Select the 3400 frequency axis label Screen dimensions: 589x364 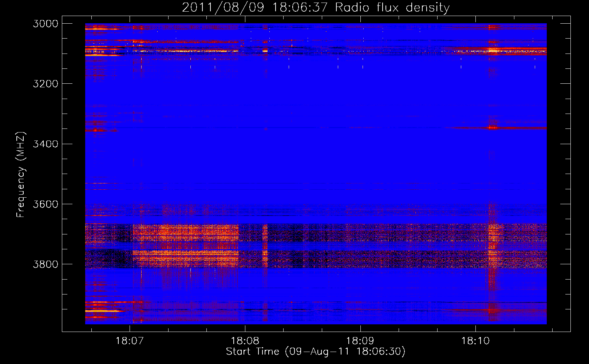click(x=46, y=144)
